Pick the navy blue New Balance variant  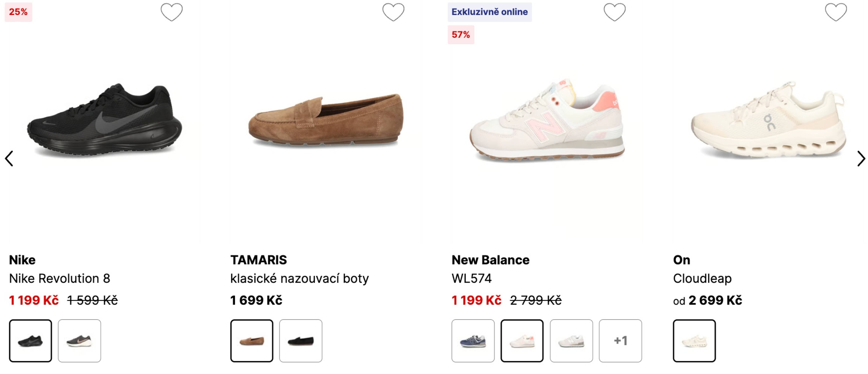(x=473, y=341)
